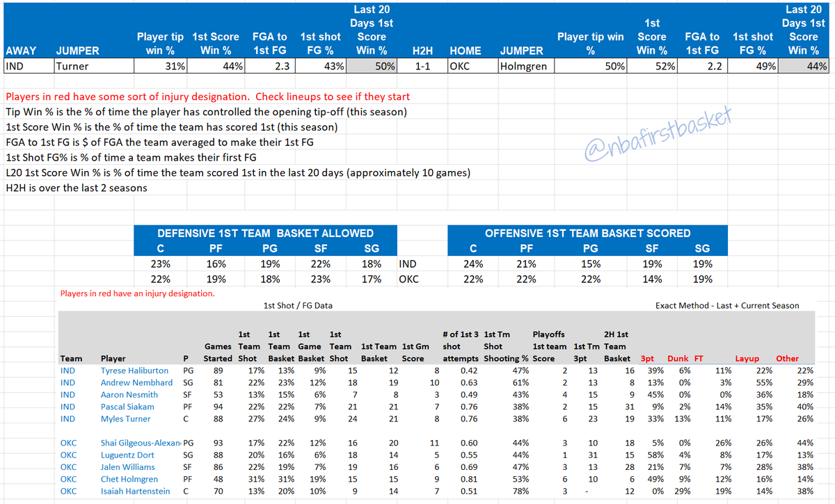The height and width of the screenshot is (504, 835).
Task: Select Gilgeous-Alexander's 93 games started cell
Action: tap(218, 443)
